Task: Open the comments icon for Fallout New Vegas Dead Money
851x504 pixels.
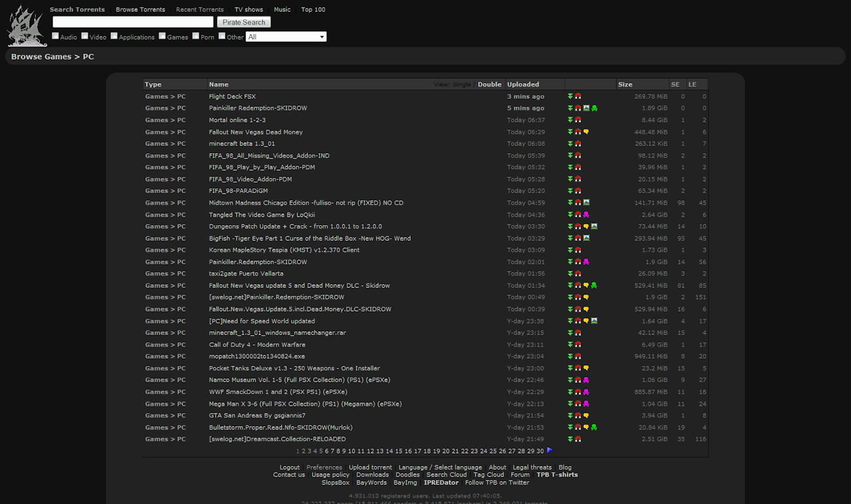Action: click(x=586, y=132)
